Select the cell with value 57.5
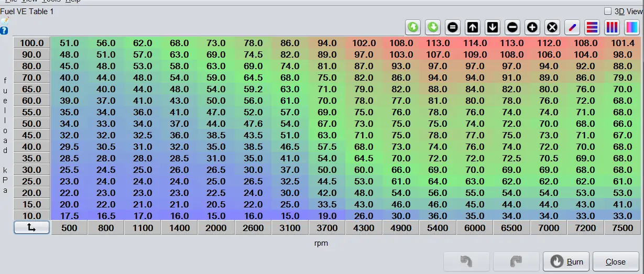The image size is (644, 274). click(x=327, y=146)
